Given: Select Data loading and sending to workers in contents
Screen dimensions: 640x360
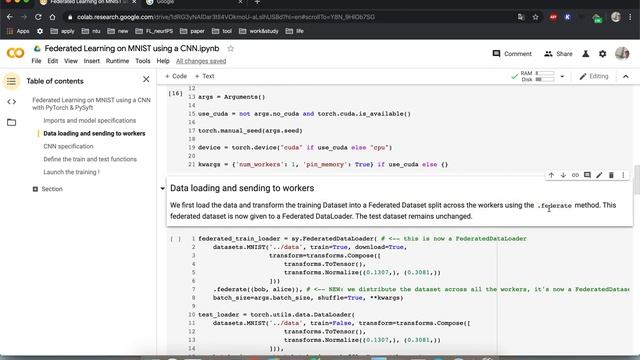Looking at the screenshot, I should pyautogui.click(x=94, y=133).
